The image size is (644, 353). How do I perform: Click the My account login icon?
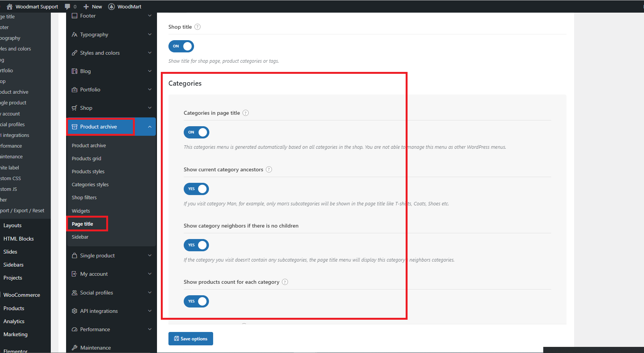click(74, 274)
